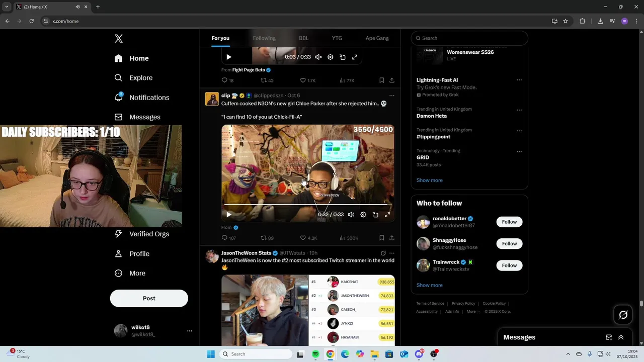Bookmark this page with the star icon
The image size is (644, 362).
(566, 21)
